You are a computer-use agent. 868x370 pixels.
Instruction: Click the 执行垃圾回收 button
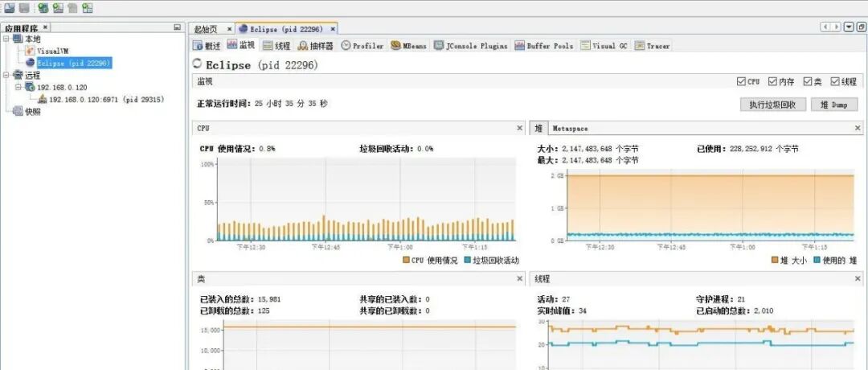click(773, 105)
